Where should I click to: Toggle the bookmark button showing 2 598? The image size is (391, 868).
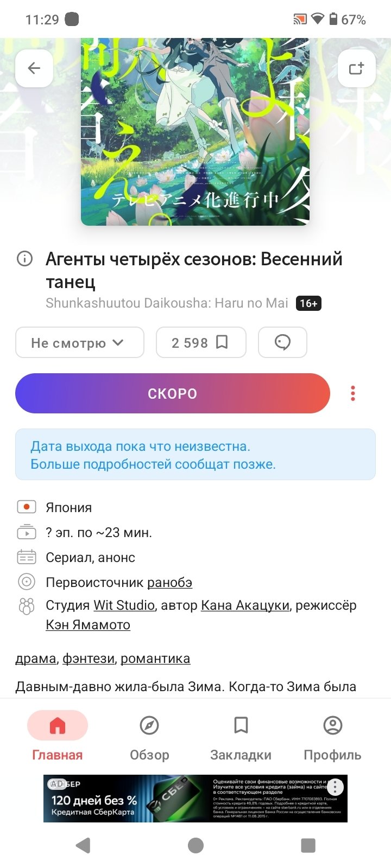coord(200,342)
